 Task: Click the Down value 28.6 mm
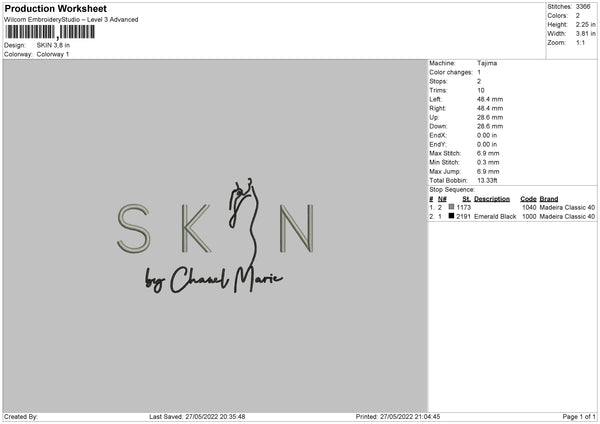(x=490, y=126)
